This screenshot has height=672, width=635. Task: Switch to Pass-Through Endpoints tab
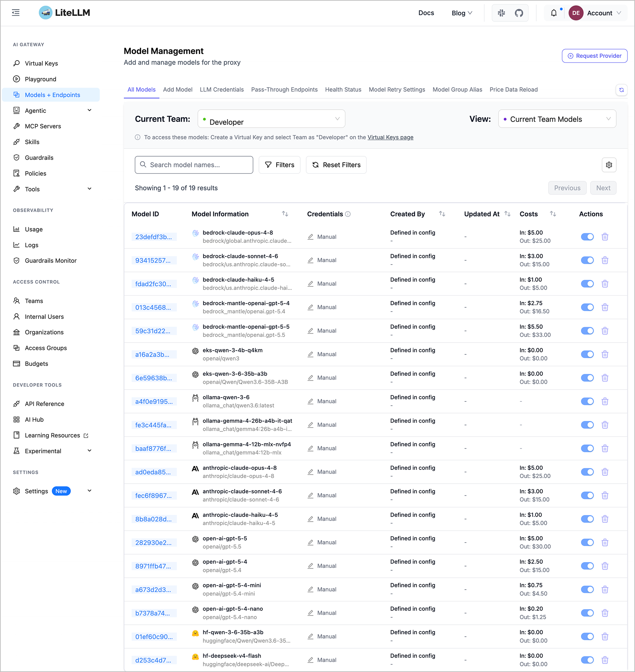pos(284,90)
